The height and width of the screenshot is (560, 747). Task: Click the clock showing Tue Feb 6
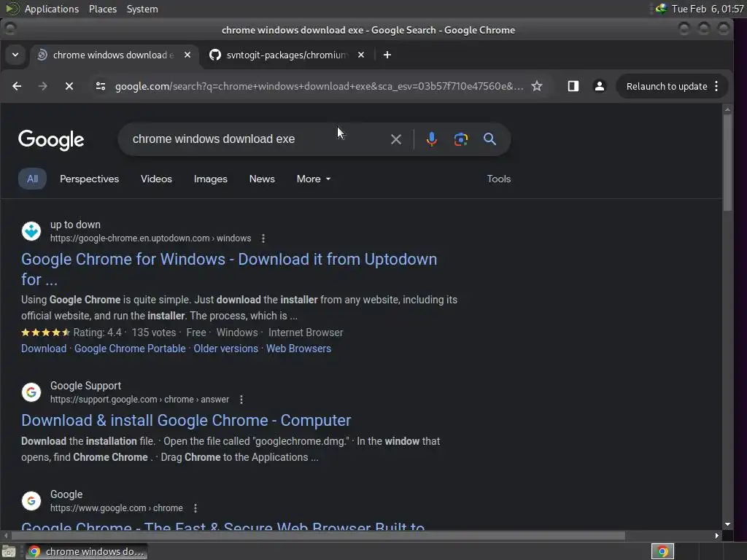tap(708, 9)
